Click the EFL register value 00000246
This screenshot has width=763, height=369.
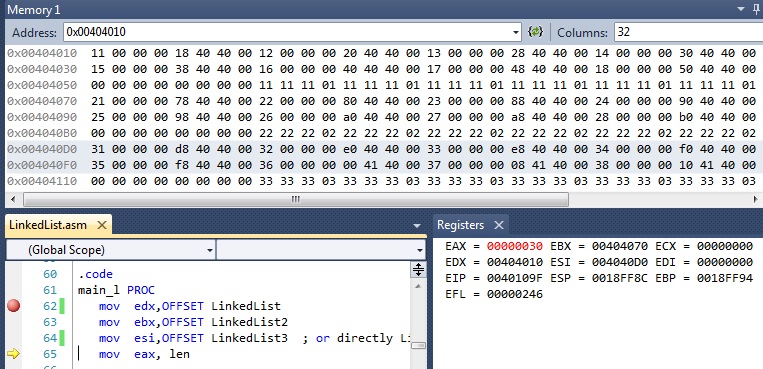click(515, 295)
